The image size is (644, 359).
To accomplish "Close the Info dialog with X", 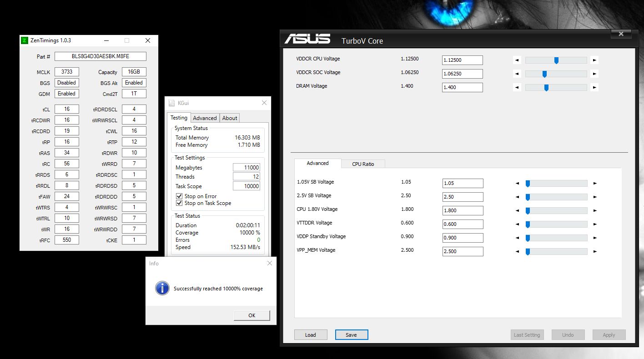I will click(x=269, y=263).
